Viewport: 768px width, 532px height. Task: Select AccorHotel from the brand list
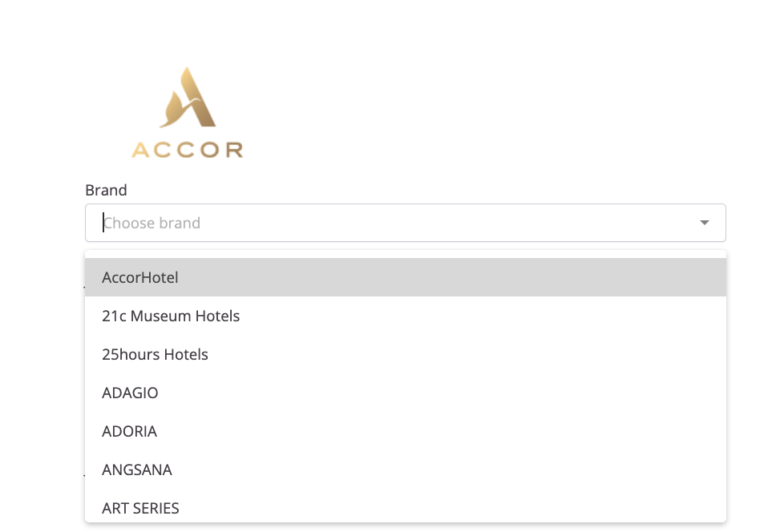(x=406, y=277)
